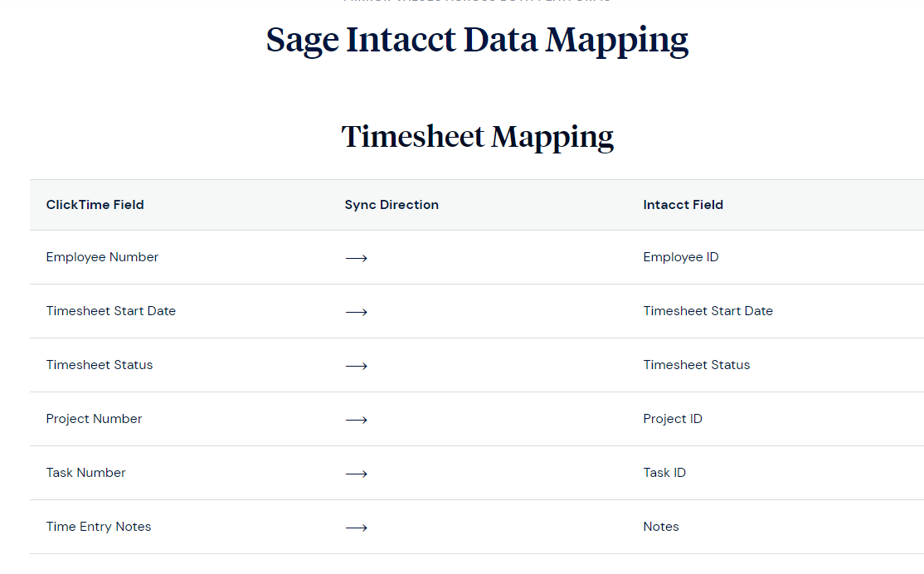
Task: Select Timesheet Start Date in Intacct column
Action: (x=708, y=310)
